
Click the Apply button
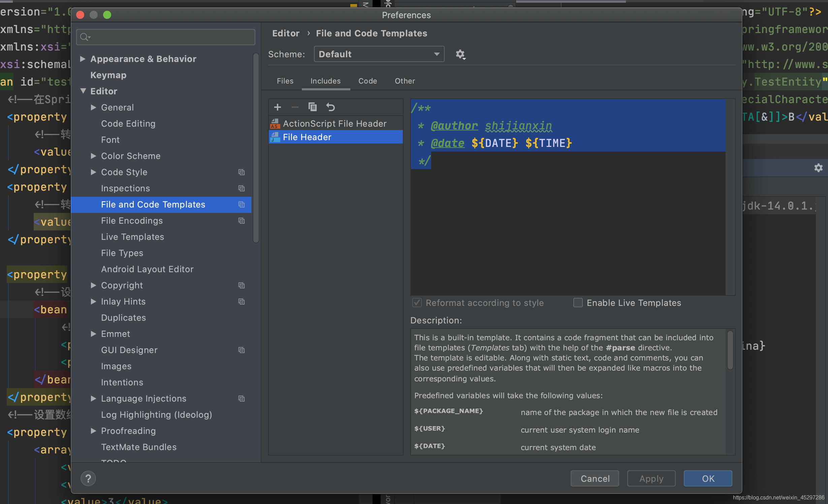pyautogui.click(x=651, y=478)
